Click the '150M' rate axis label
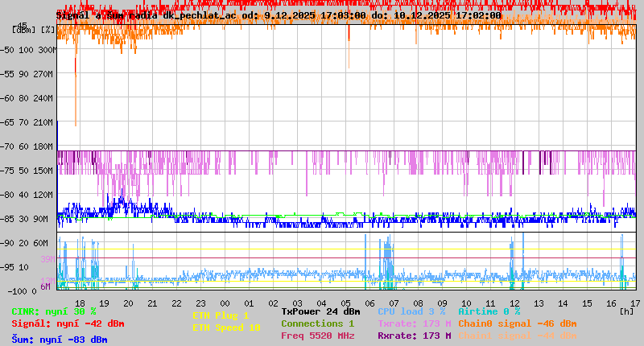Viewport: 644px width, 346px height. coord(43,171)
